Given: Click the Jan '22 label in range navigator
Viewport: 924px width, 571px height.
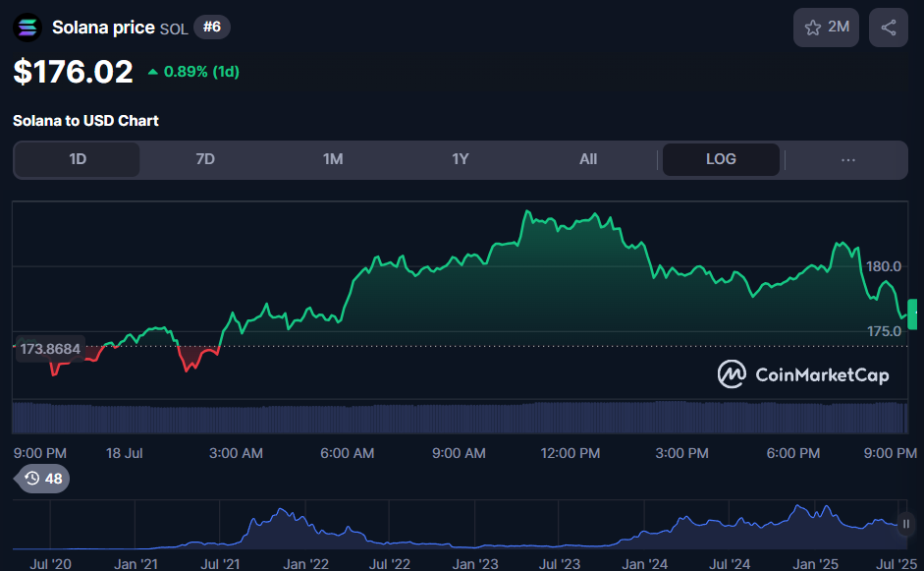Looking at the screenshot, I should pyautogui.click(x=305, y=564).
